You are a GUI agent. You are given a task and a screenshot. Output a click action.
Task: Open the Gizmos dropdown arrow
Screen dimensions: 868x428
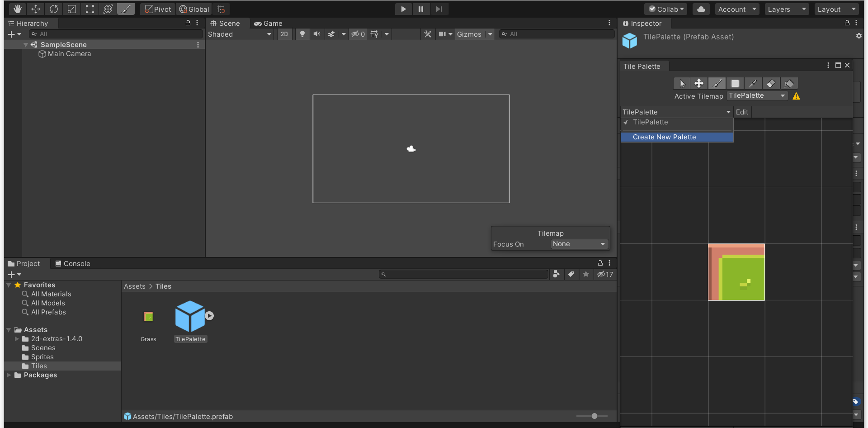click(490, 34)
